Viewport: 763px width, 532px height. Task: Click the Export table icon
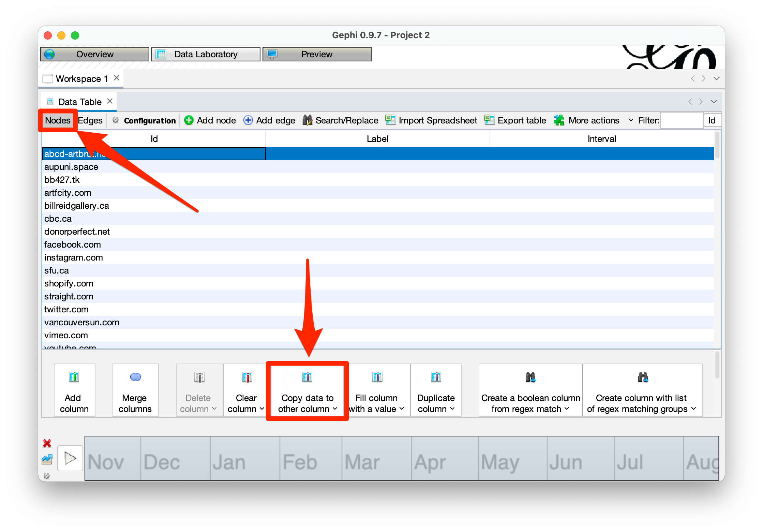point(490,120)
